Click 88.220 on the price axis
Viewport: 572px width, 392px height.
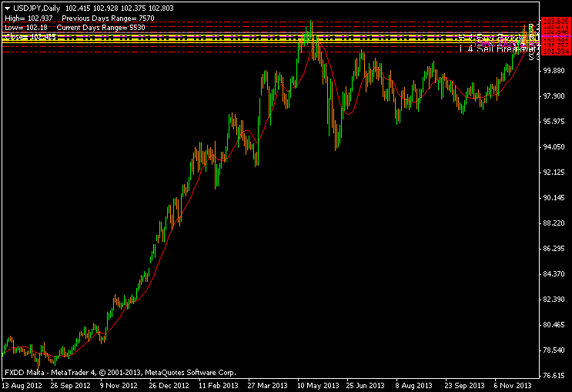coord(554,223)
